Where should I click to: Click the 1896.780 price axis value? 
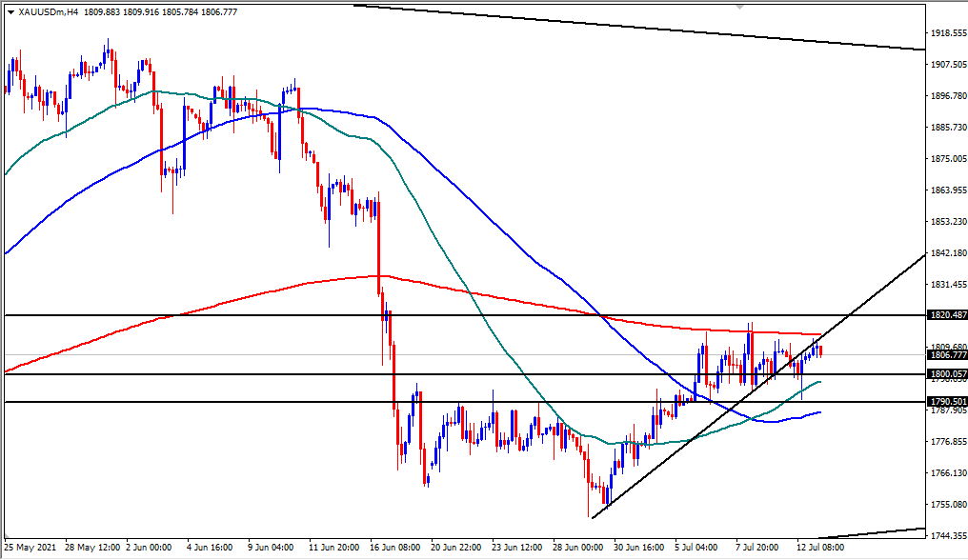point(949,95)
